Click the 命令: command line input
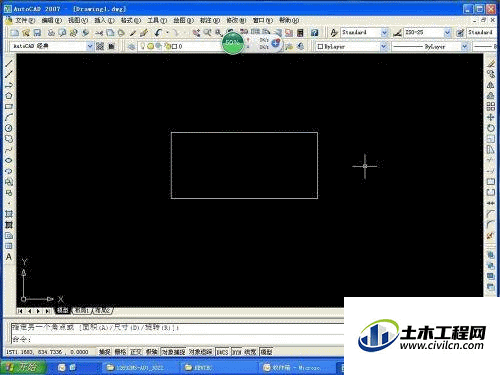The image size is (500, 375). (177, 339)
